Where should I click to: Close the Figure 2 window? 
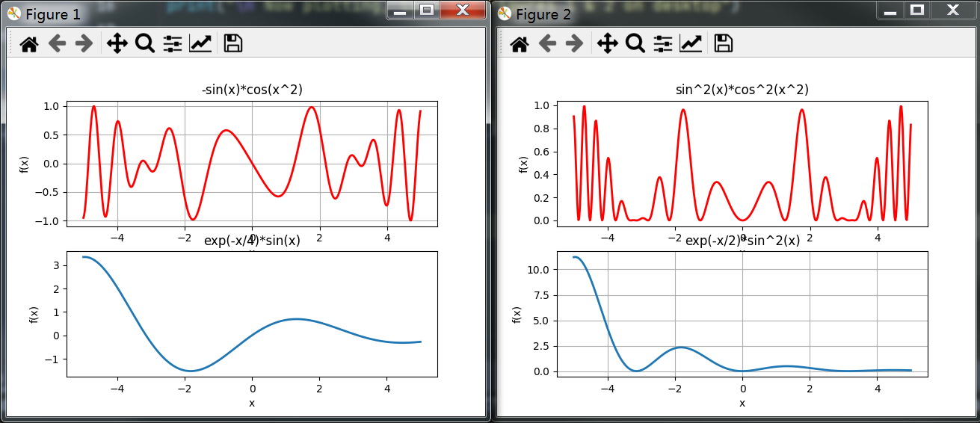(953, 10)
